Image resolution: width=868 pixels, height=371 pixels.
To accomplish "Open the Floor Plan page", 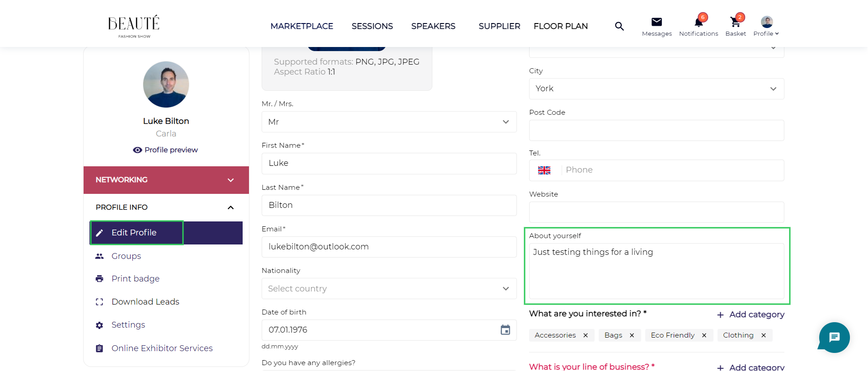I will click(x=560, y=26).
